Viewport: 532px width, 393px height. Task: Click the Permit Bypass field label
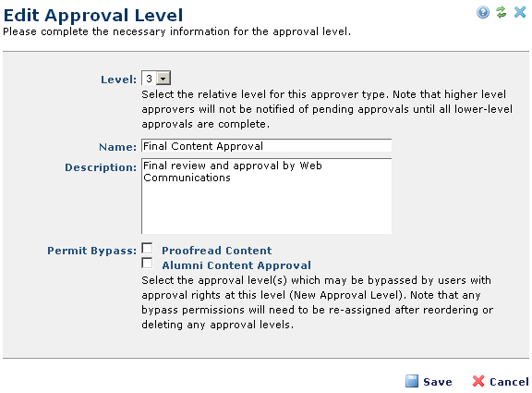click(x=91, y=251)
